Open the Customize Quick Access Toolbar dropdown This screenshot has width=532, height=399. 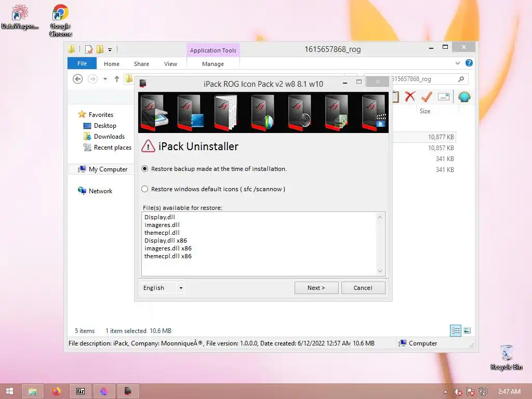pyautogui.click(x=110, y=50)
